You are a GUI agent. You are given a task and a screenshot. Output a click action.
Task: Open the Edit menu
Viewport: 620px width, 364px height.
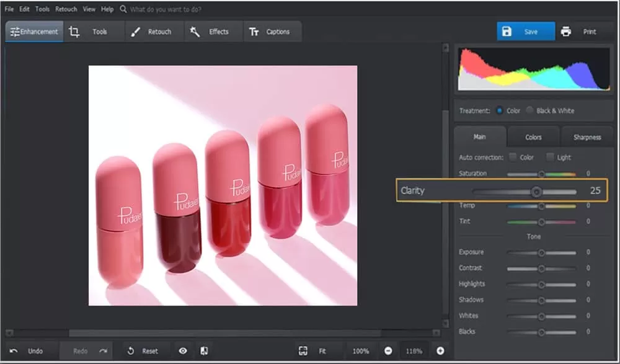point(25,9)
